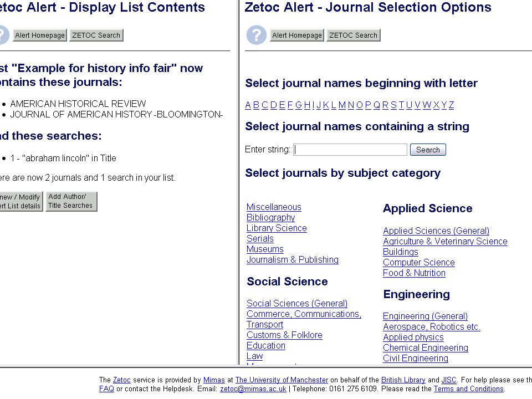This screenshot has width=532, height=399.
Task: Click the Renew / Modify Alert List details button
Action: pyautogui.click(x=21, y=201)
